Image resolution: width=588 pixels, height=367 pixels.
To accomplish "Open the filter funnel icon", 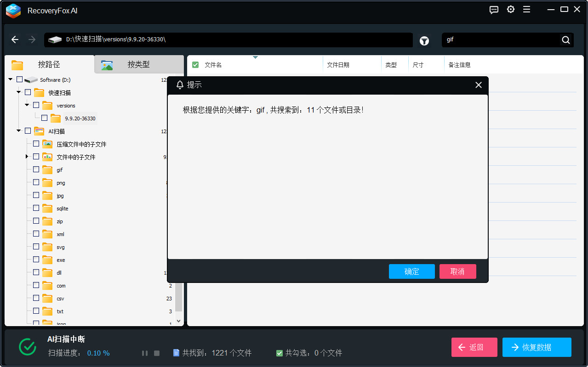I will [424, 40].
